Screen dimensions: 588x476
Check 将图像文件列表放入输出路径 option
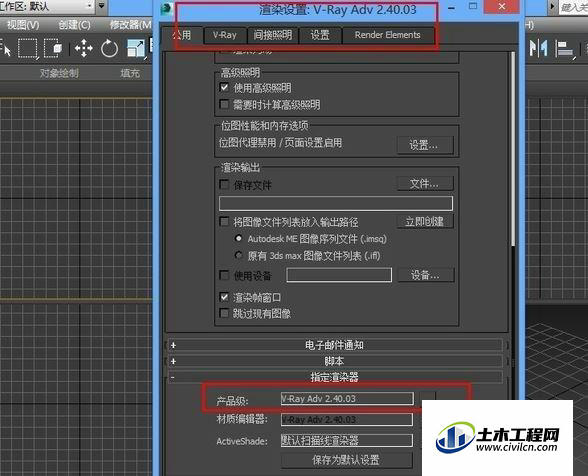[x=224, y=221]
